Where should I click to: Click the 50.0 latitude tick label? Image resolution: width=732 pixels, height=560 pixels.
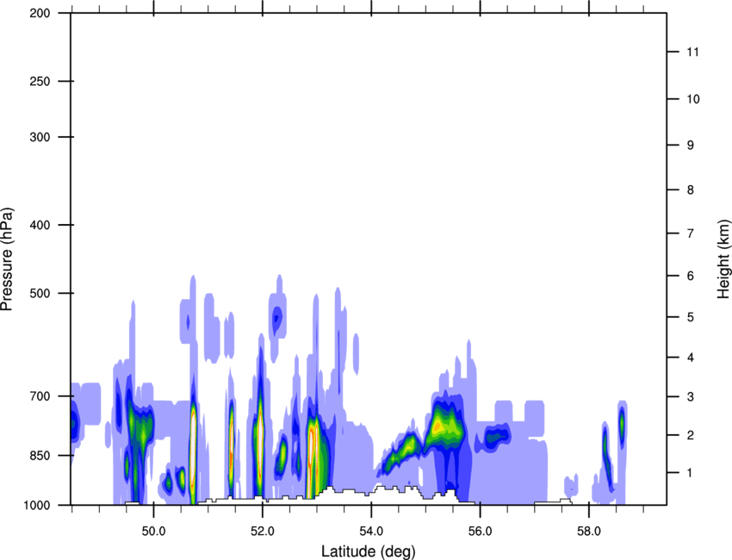(x=153, y=532)
